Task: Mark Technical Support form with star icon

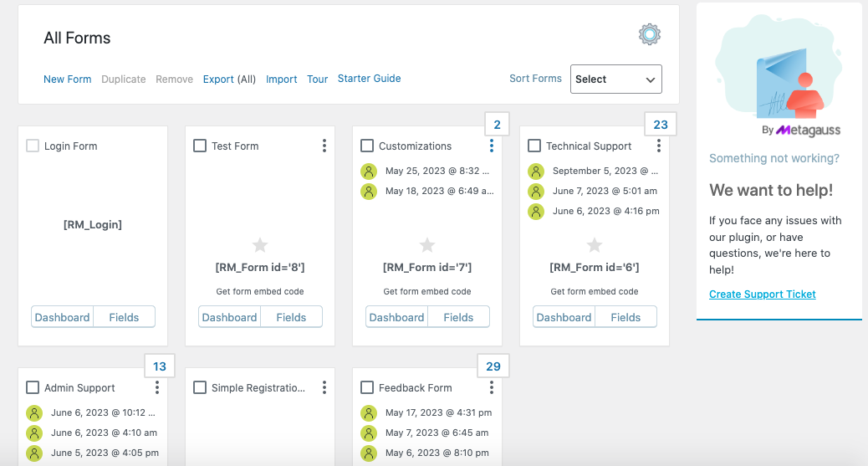Action: 595,244
